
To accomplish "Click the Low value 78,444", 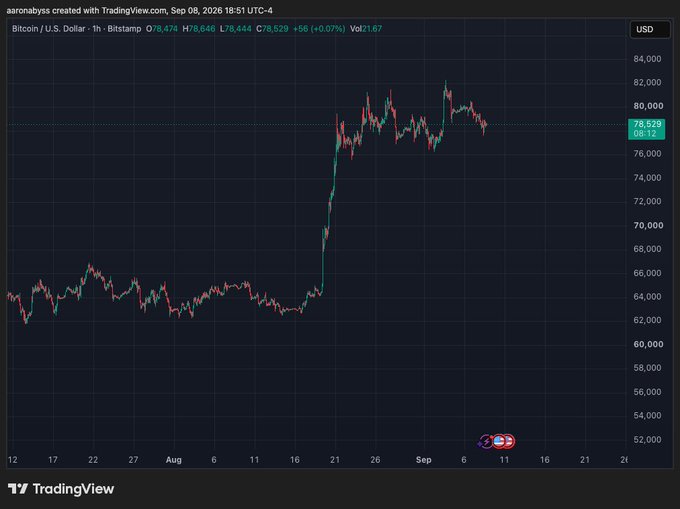I will (x=238, y=29).
